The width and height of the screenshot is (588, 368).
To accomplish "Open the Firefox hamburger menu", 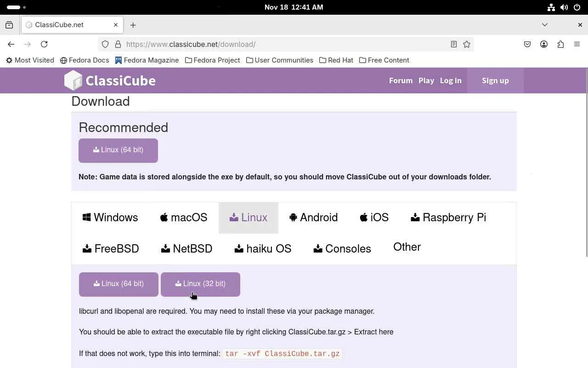I will coord(577,44).
